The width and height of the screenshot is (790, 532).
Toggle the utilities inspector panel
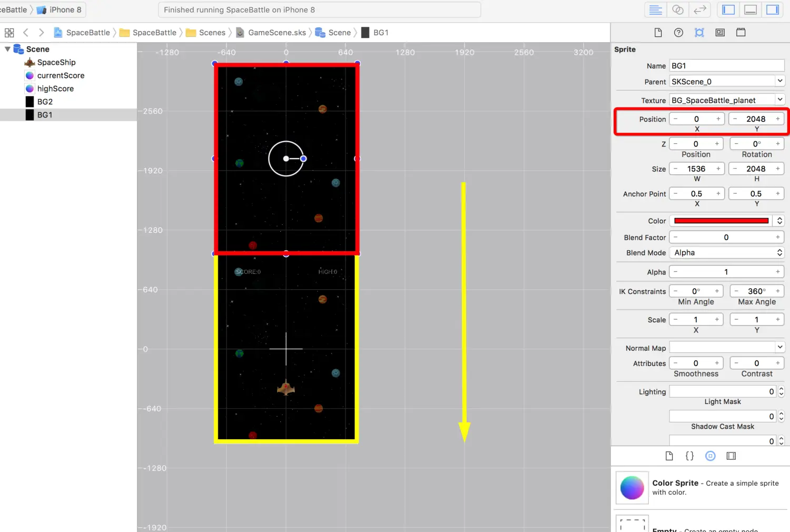773,10
